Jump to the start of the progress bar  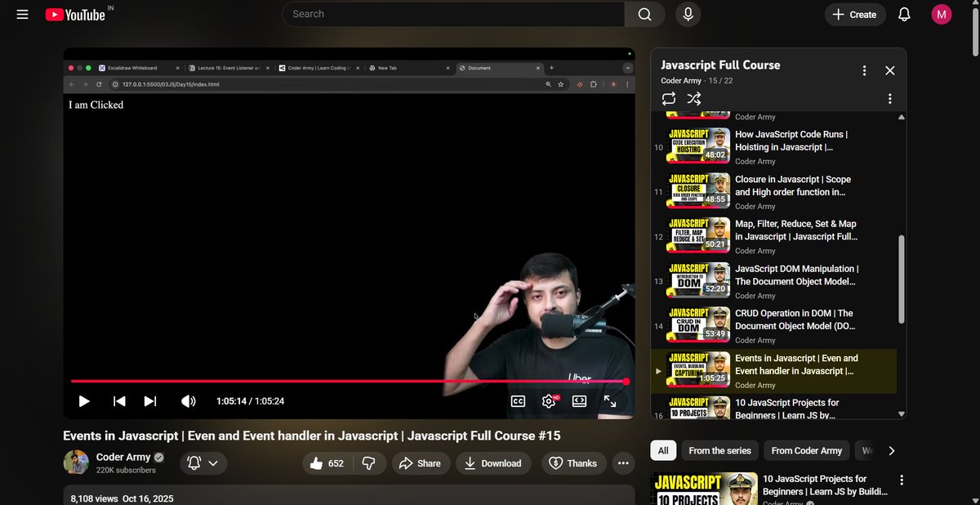click(72, 381)
